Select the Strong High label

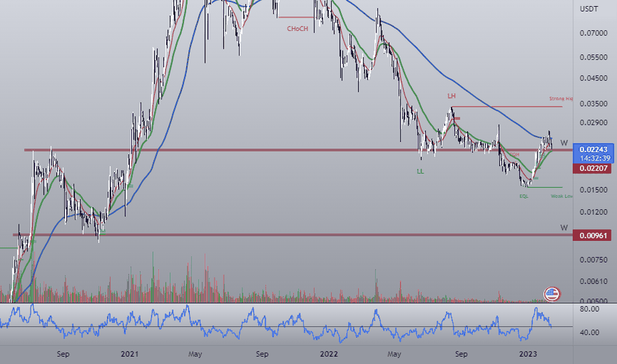click(x=561, y=99)
